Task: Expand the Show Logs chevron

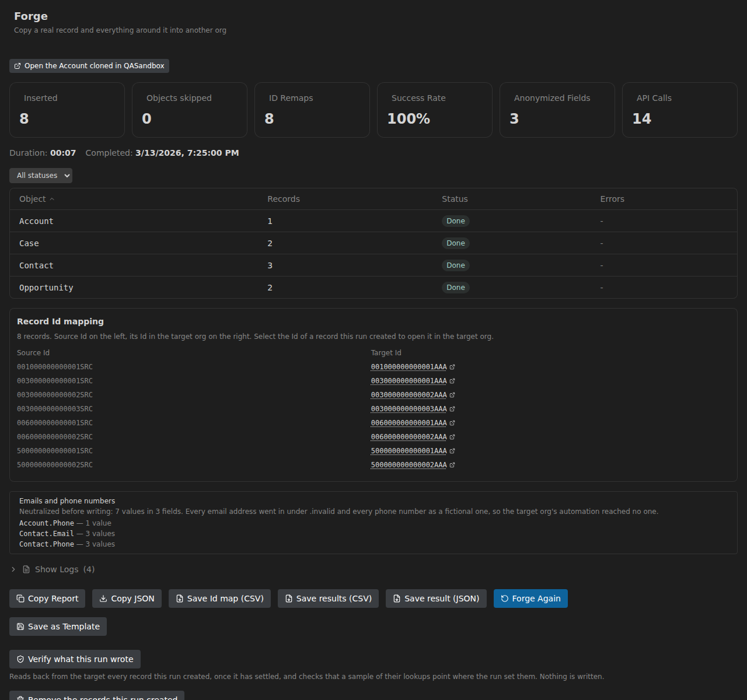Action: [13, 569]
